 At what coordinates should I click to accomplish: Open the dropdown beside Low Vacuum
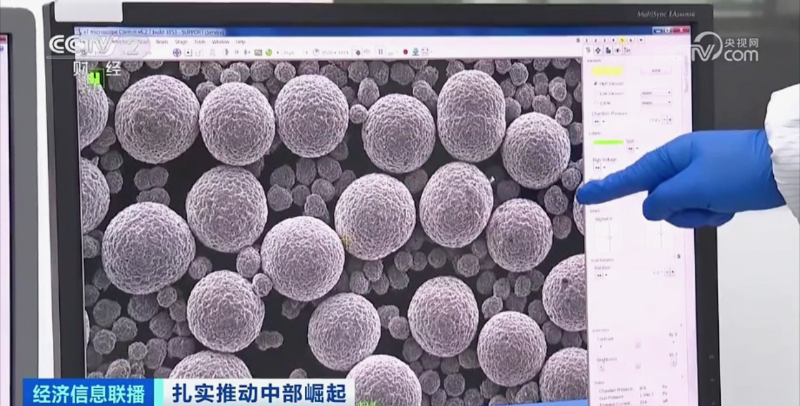(x=655, y=95)
